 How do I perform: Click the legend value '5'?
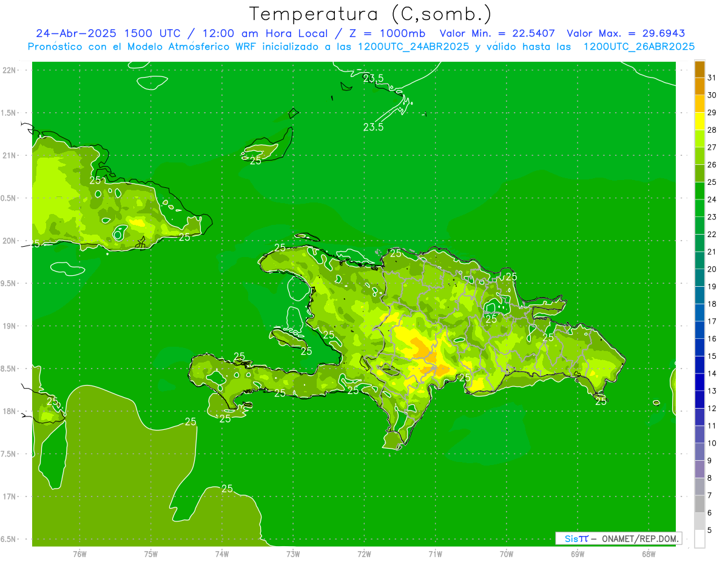tap(710, 530)
